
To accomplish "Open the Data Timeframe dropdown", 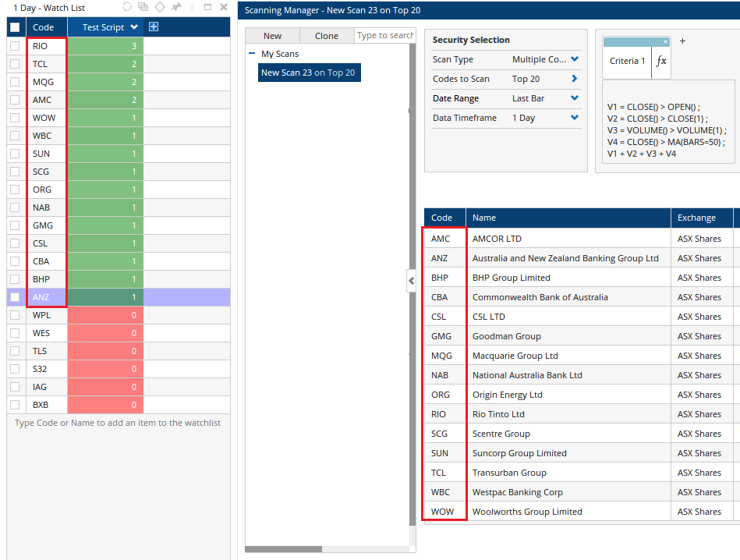I will pyautogui.click(x=575, y=117).
